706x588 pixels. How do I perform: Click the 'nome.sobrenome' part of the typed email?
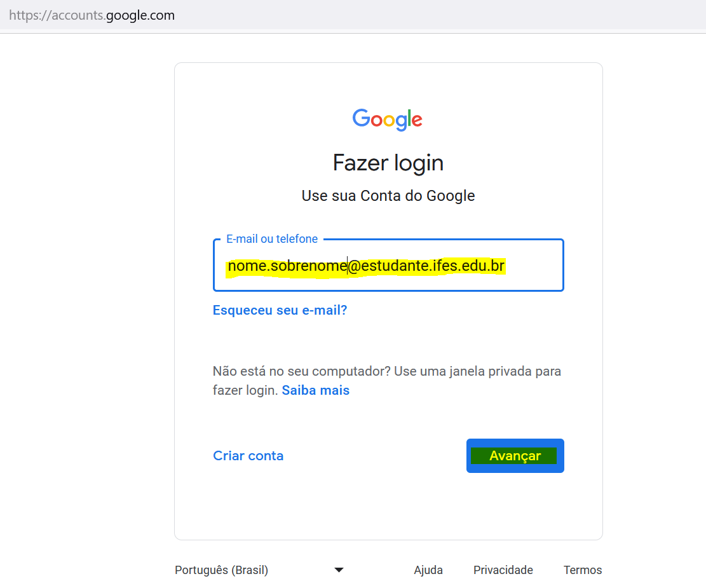click(x=287, y=266)
